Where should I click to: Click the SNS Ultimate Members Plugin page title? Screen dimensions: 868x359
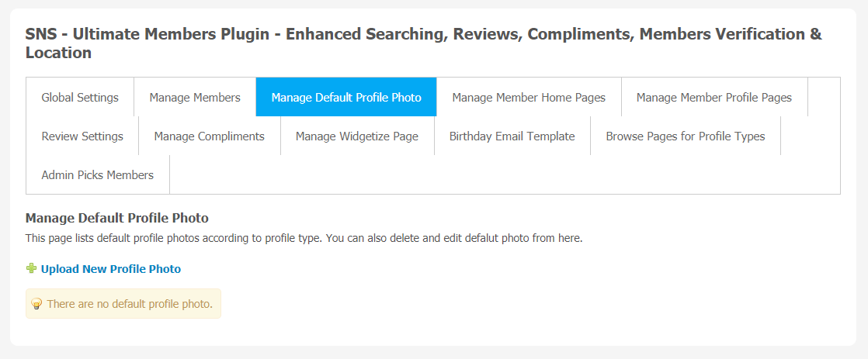point(423,43)
